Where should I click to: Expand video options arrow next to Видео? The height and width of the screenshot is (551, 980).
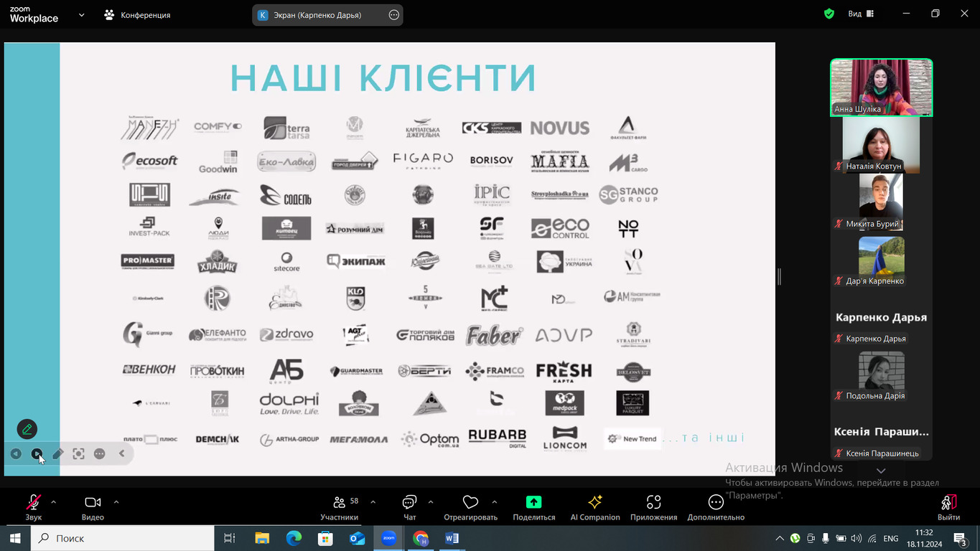pyautogui.click(x=116, y=502)
